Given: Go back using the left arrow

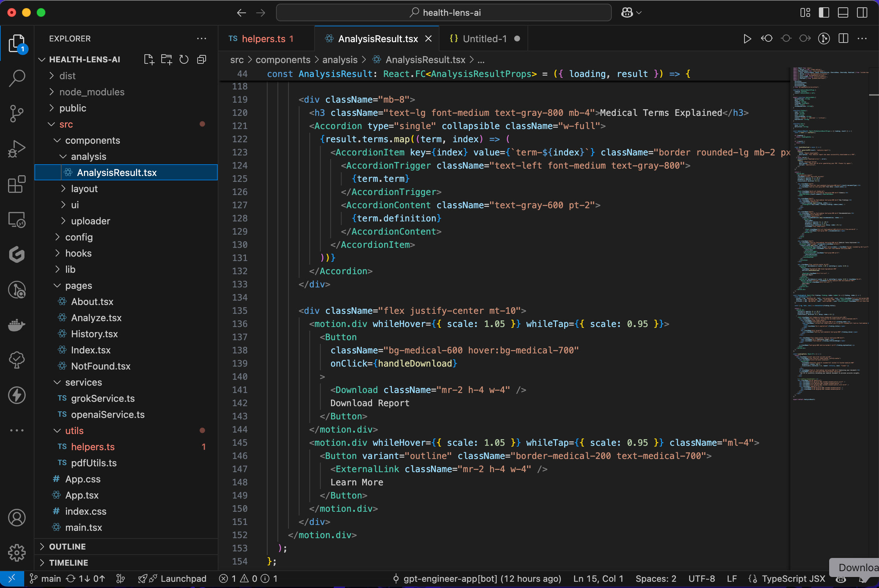Looking at the screenshot, I should (x=242, y=13).
